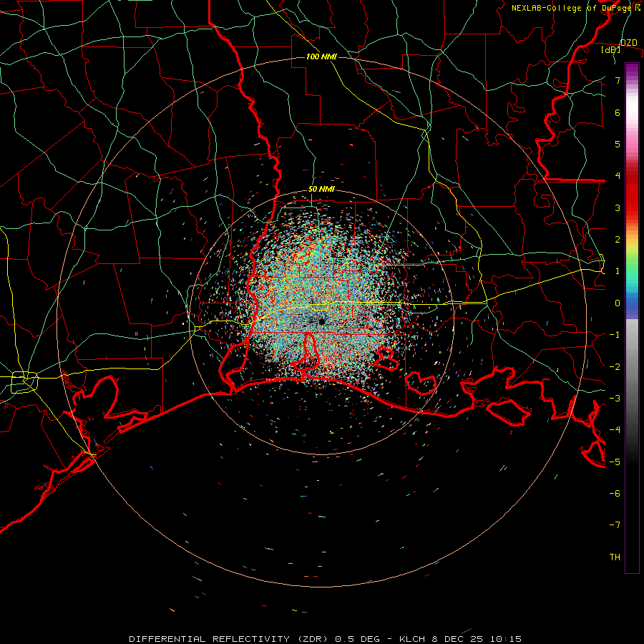Image resolution: width=644 pixels, height=644 pixels.
Task: Click the -1 value on the scale
Action: [x=615, y=335]
